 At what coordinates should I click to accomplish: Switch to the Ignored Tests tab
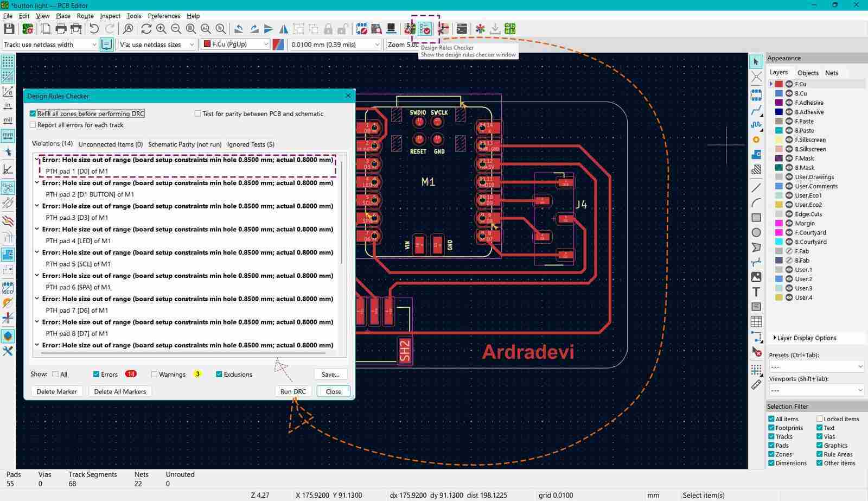251,144
